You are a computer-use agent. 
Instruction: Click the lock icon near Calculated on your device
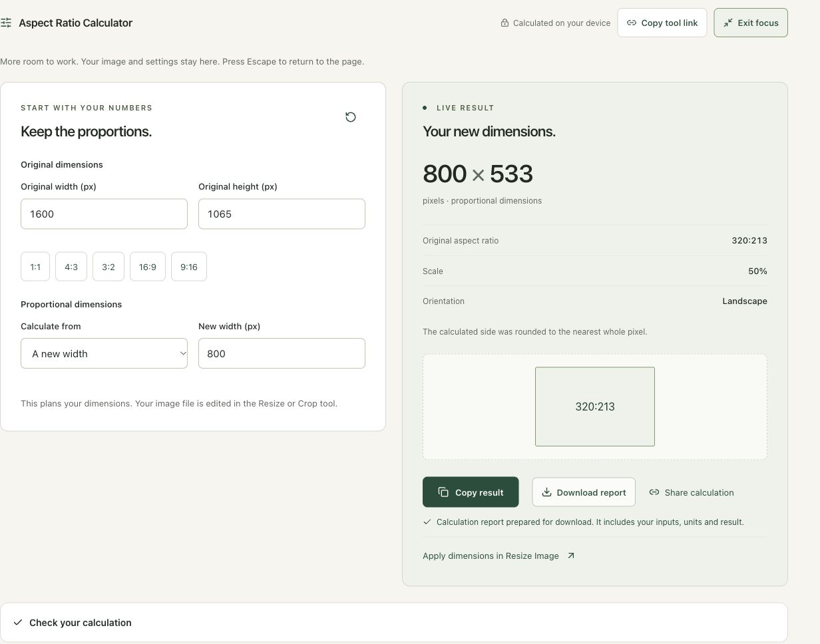[505, 23]
